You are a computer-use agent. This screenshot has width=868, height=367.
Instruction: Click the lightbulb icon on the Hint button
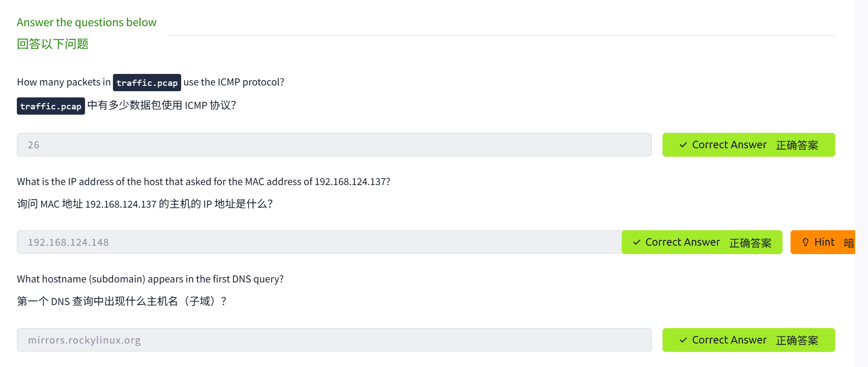[x=806, y=242]
